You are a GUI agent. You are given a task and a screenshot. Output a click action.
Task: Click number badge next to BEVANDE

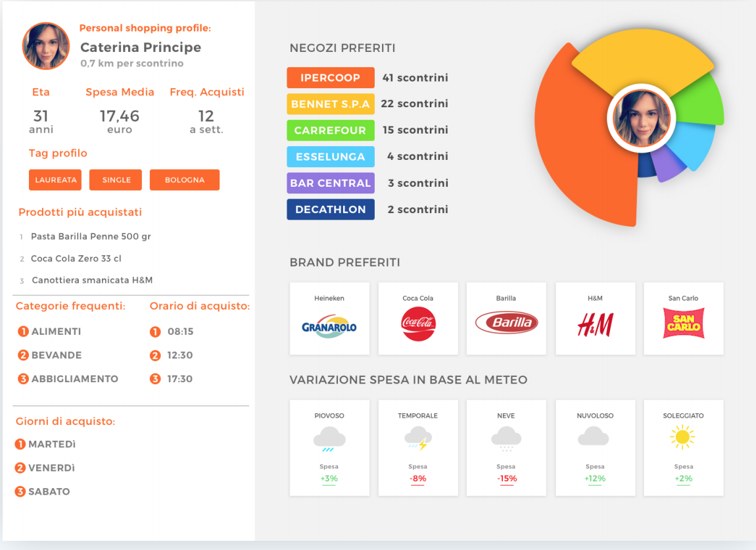(23, 355)
